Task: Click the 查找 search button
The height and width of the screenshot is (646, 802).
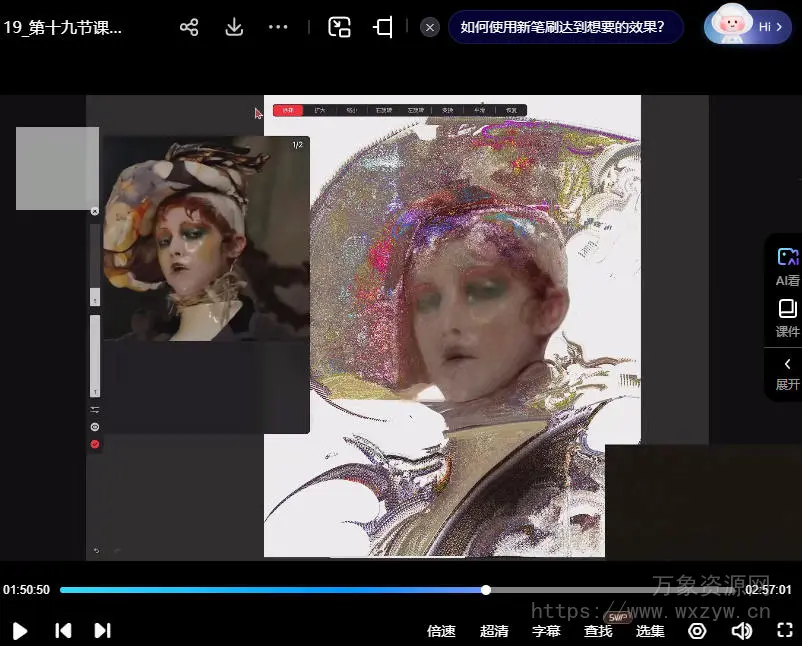Action: tap(598, 631)
